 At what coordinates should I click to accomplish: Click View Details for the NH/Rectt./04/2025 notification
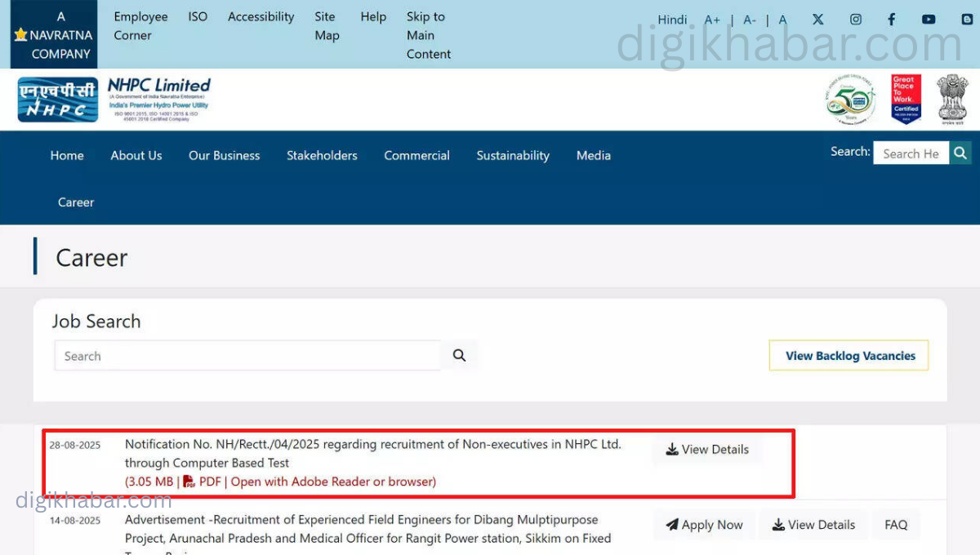pos(707,450)
